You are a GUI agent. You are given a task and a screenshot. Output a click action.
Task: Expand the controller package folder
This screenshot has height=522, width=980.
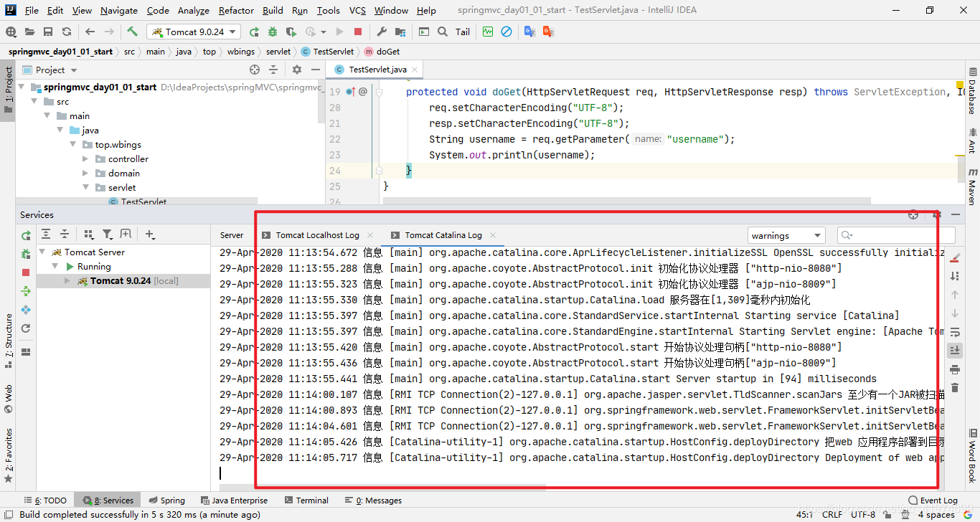85,159
